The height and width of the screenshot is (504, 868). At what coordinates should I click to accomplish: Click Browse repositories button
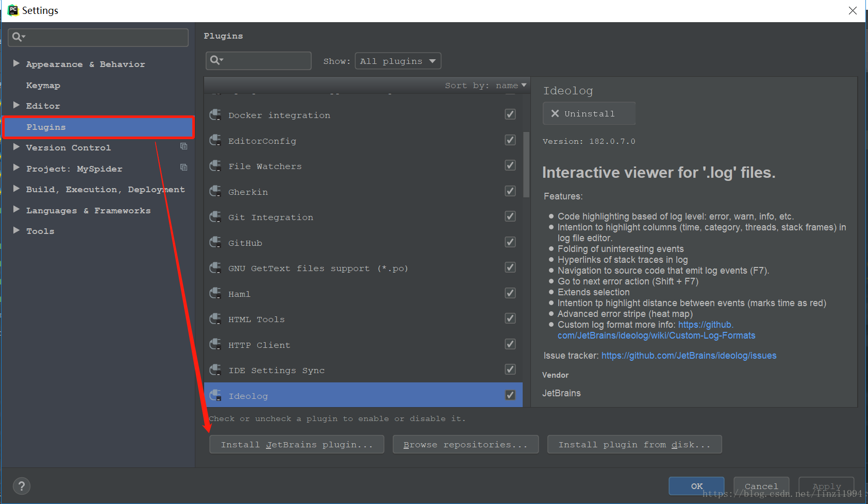pos(466,445)
